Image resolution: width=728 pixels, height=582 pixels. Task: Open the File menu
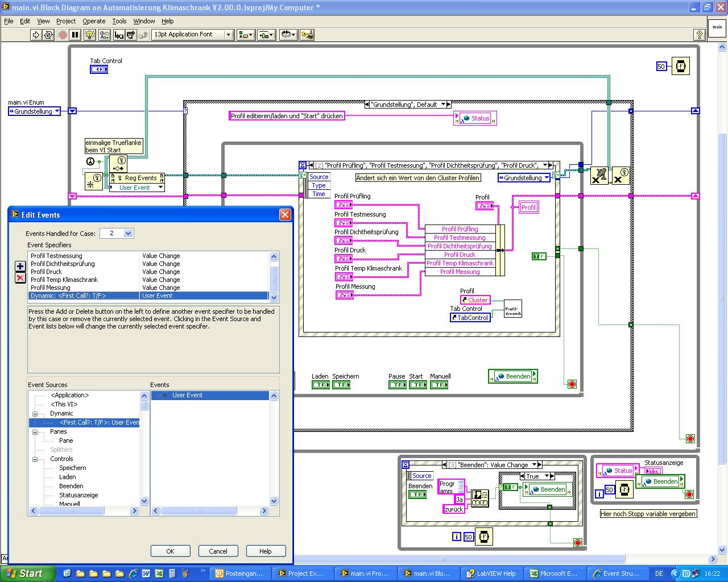9,21
